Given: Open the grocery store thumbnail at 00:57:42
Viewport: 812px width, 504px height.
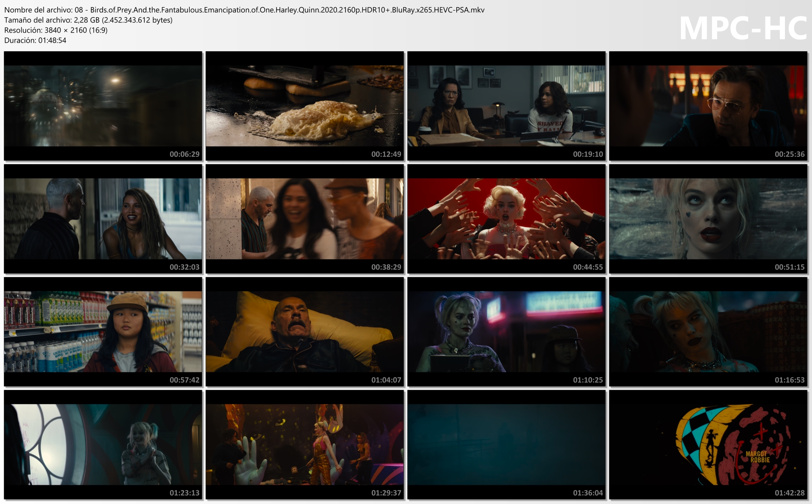Looking at the screenshot, I should pyautogui.click(x=103, y=331).
